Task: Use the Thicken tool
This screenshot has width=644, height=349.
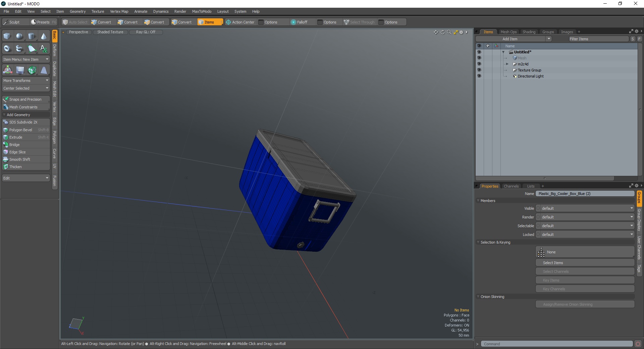Action: (x=26, y=167)
